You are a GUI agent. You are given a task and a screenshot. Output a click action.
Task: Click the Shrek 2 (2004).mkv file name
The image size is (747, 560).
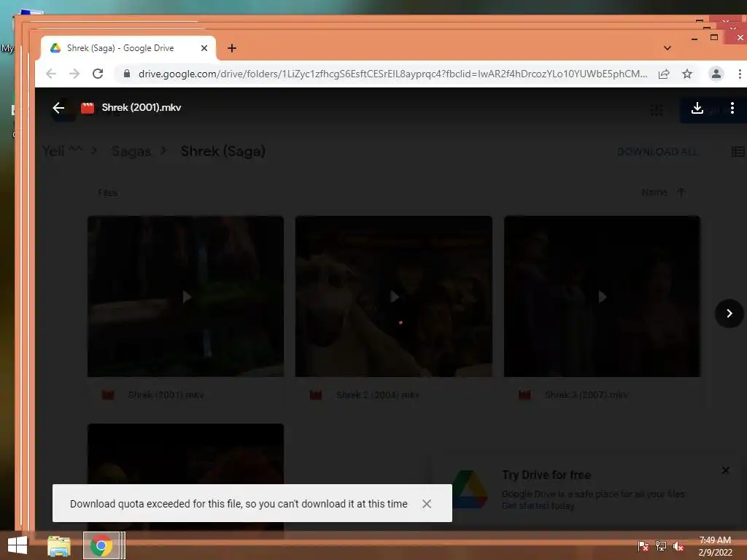(377, 395)
